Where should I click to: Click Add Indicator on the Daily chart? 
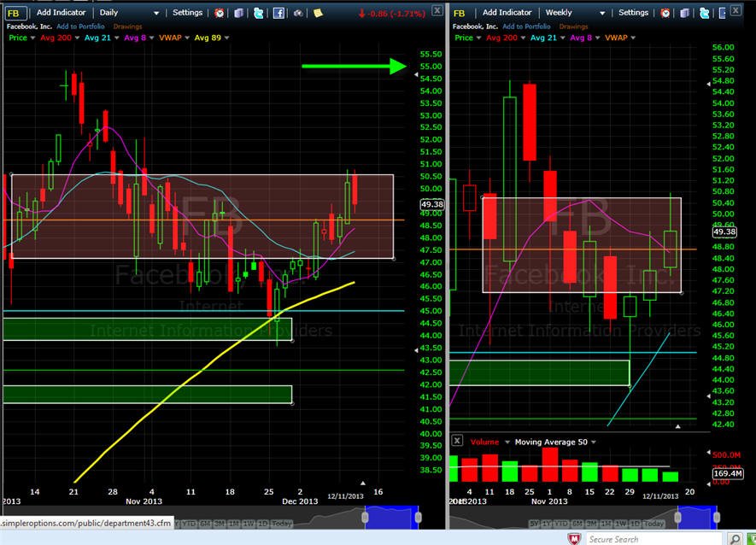coord(62,13)
